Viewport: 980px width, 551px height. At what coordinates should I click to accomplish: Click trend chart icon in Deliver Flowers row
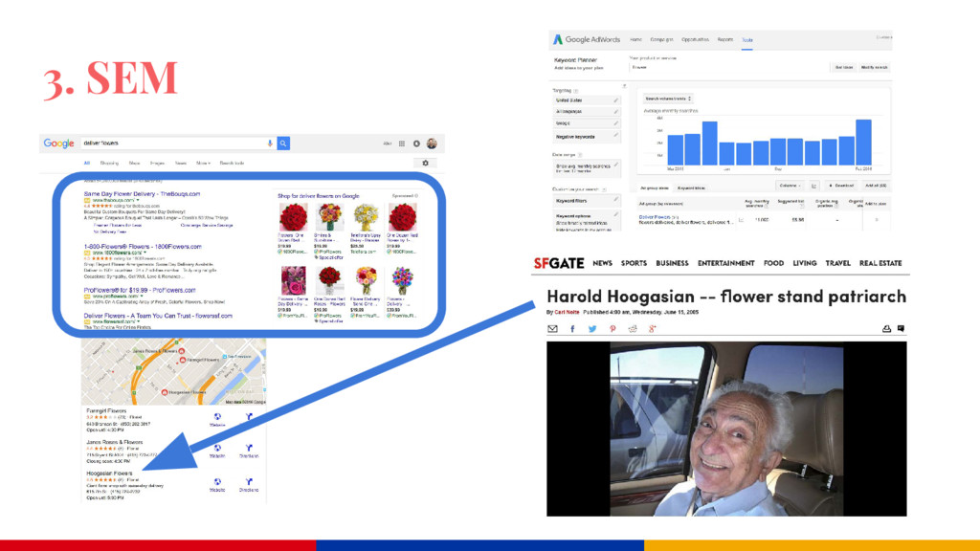[x=742, y=220]
